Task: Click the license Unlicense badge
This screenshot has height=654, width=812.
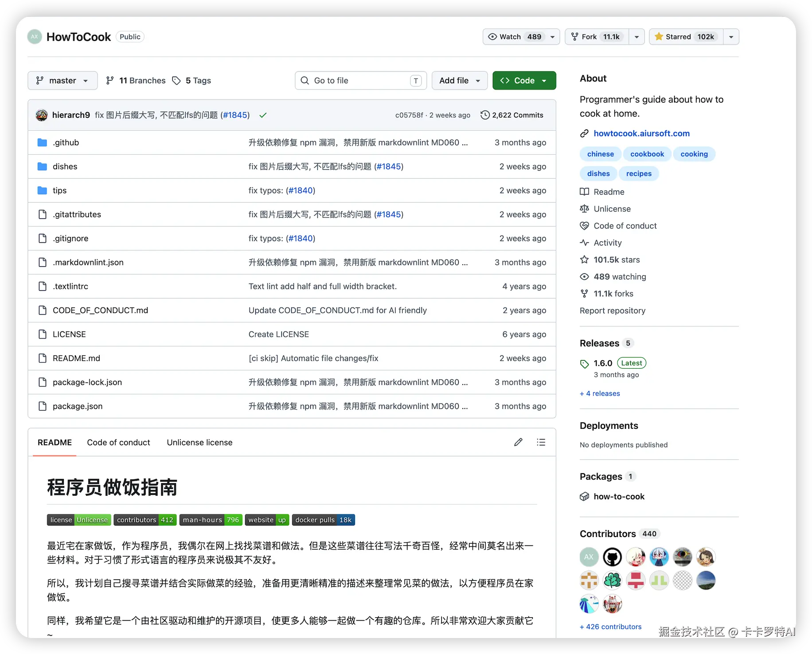Action: (x=79, y=520)
